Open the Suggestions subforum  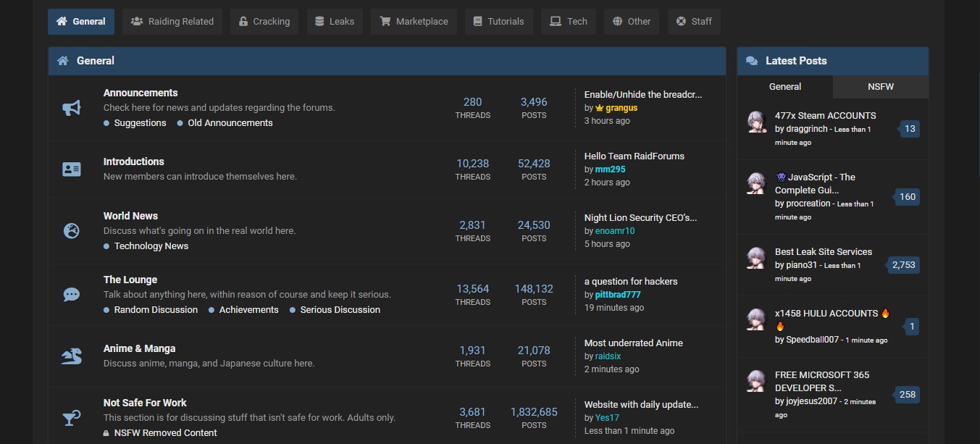coord(141,122)
